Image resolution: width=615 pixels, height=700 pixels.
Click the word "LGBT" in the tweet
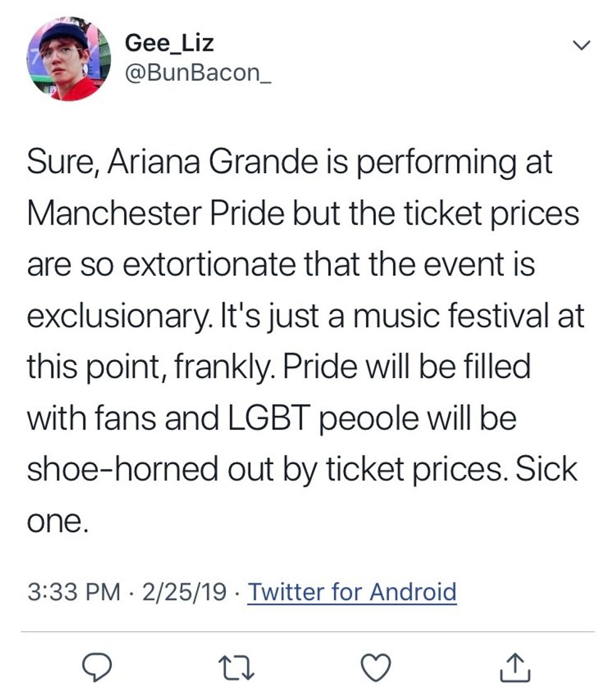pos(267,417)
